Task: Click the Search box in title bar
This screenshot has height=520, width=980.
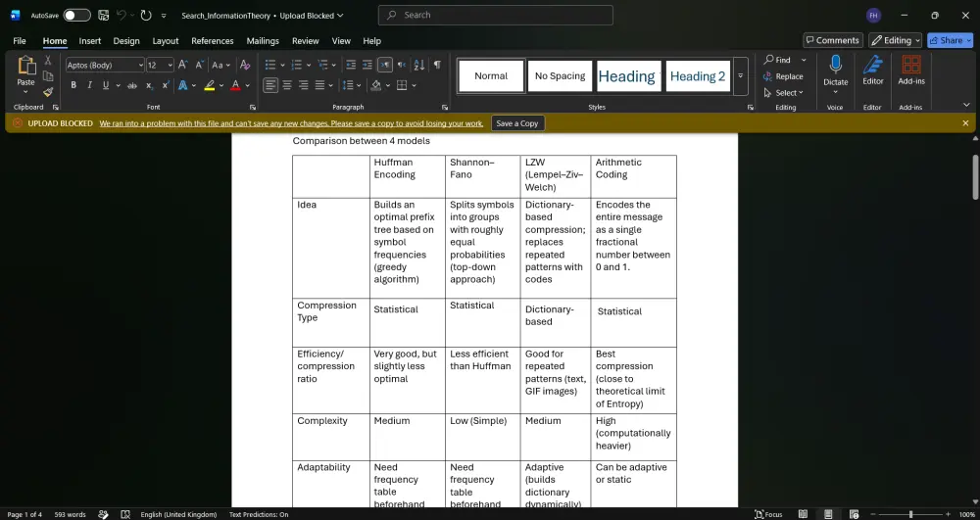Action: click(495, 15)
